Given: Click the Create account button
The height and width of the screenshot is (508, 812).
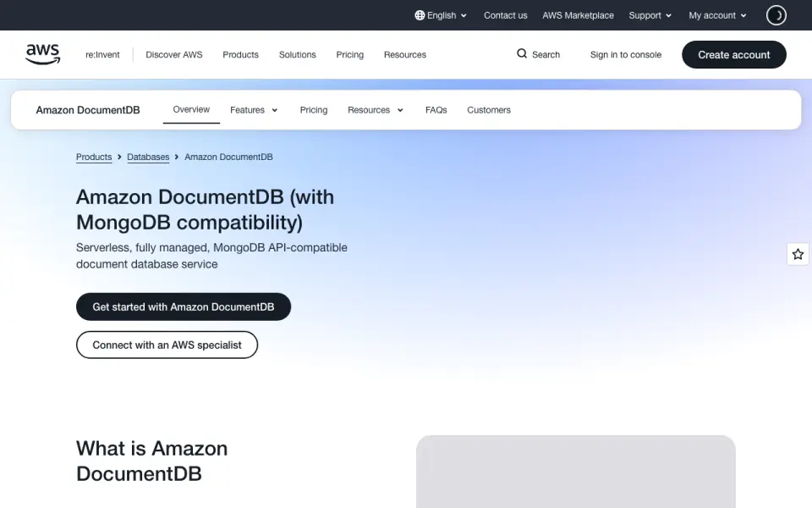Looking at the screenshot, I should coord(734,54).
